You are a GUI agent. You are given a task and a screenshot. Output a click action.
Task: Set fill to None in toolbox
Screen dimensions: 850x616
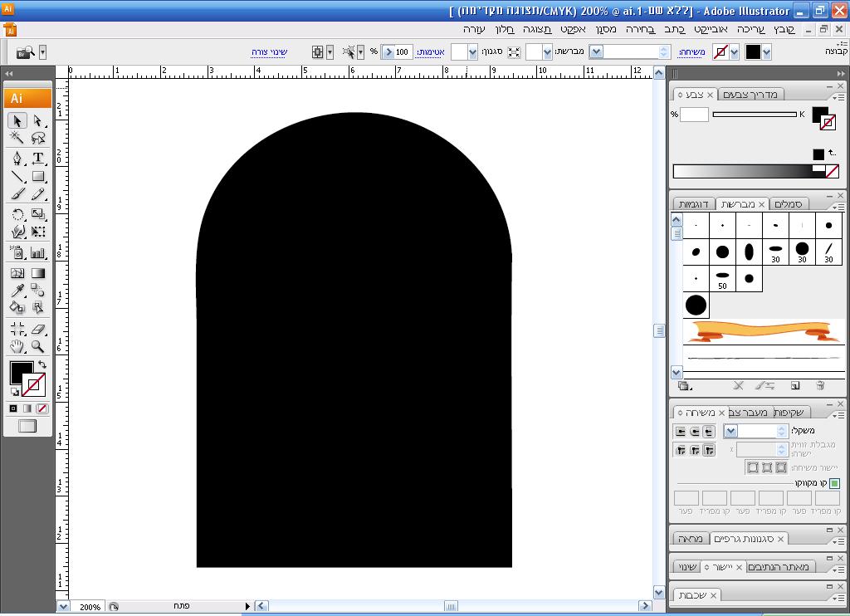42,408
